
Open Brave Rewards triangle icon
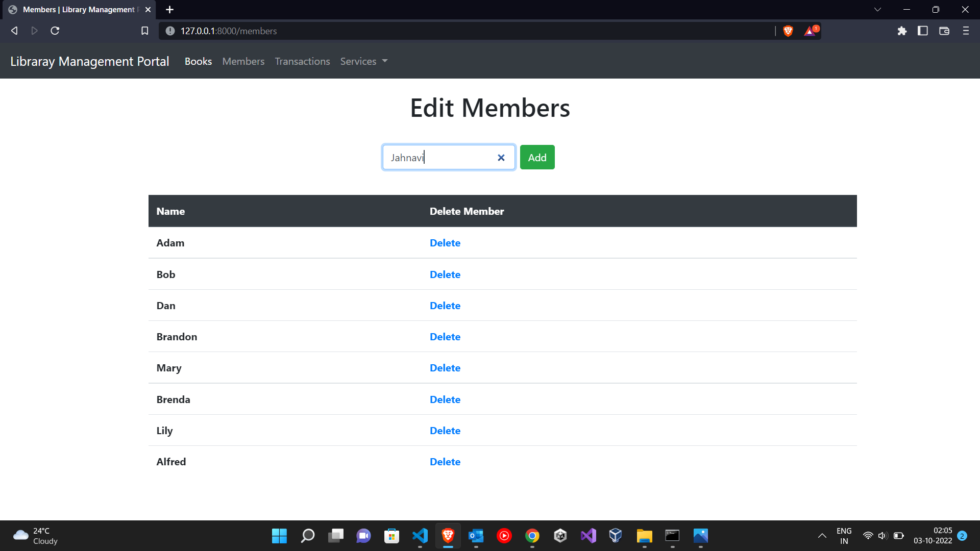811,31
